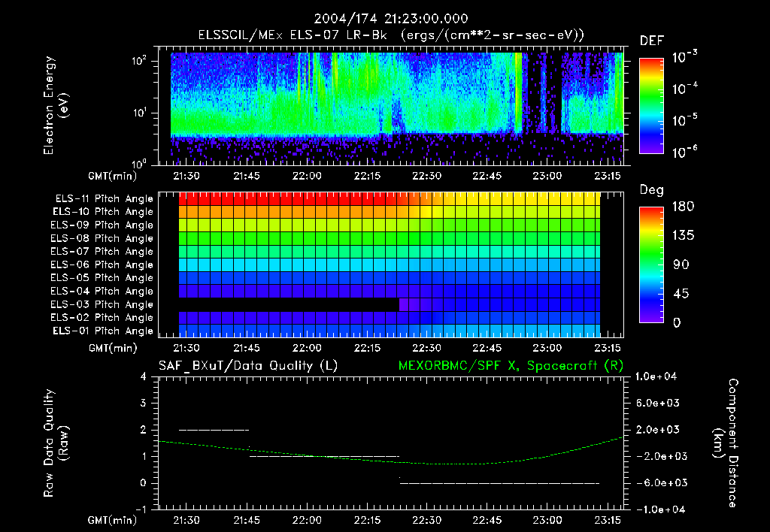Click the DEF color bar label

pos(652,41)
